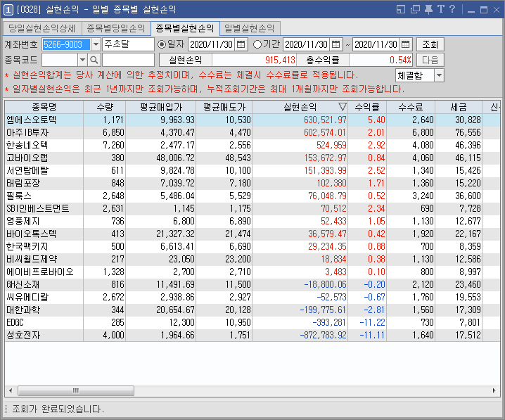Image resolution: width=505 pixels, height=420 pixels.
Task: Switch to 종목별당일손익 tab
Action: (x=116, y=28)
